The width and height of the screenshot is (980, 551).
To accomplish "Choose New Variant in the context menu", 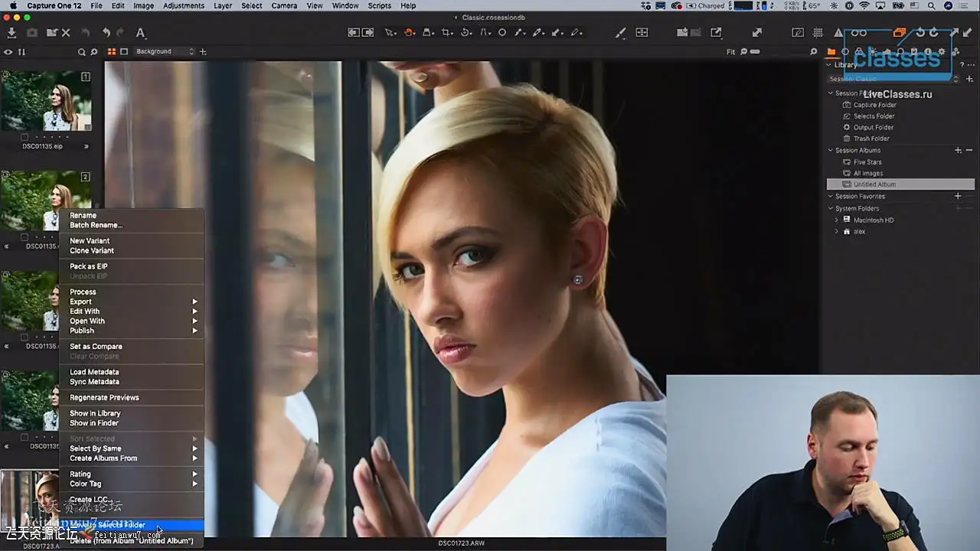I will pyautogui.click(x=132, y=240).
